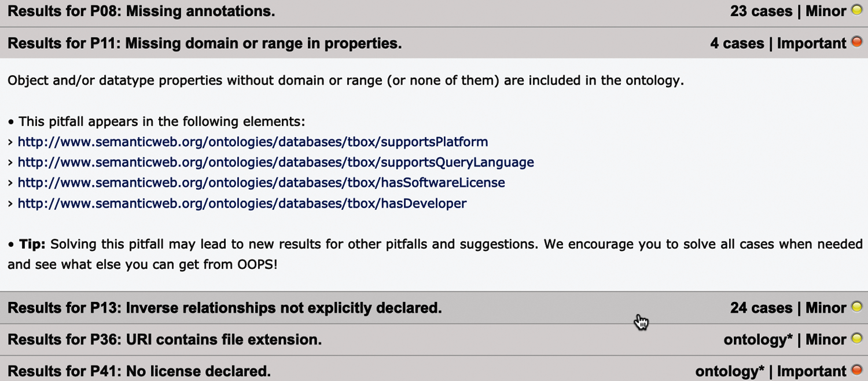This screenshot has width=868, height=381.
Task: Open the supportsPlatform property link
Action: click(x=253, y=142)
